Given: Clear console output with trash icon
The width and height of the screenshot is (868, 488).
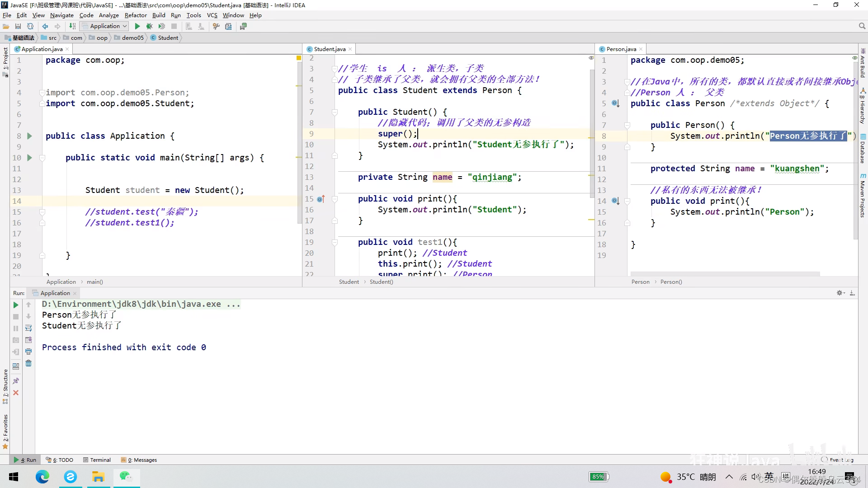Looking at the screenshot, I should pyautogui.click(x=28, y=363).
